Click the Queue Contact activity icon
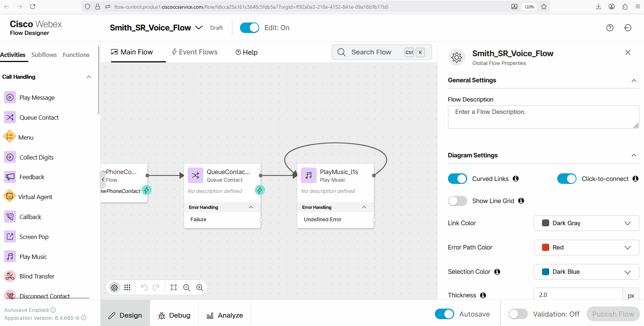The width and height of the screenshot is (644, 326). tap(10, 117)
